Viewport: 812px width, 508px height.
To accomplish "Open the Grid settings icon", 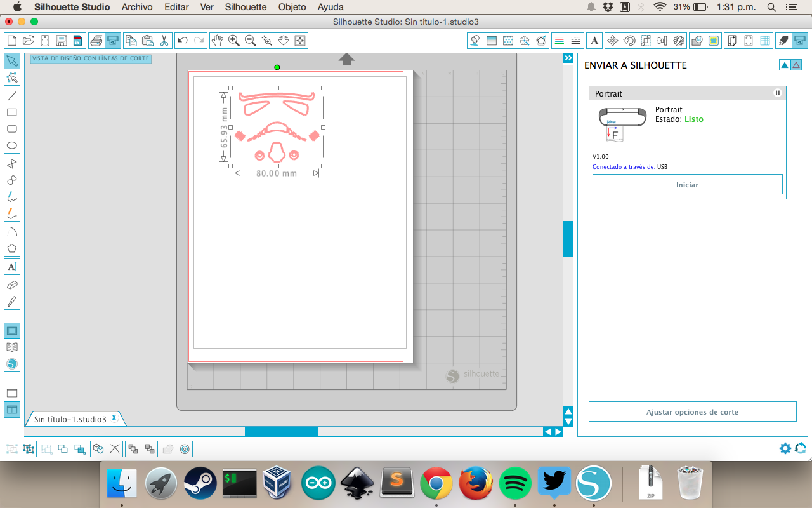I will [x=765, y=41].
